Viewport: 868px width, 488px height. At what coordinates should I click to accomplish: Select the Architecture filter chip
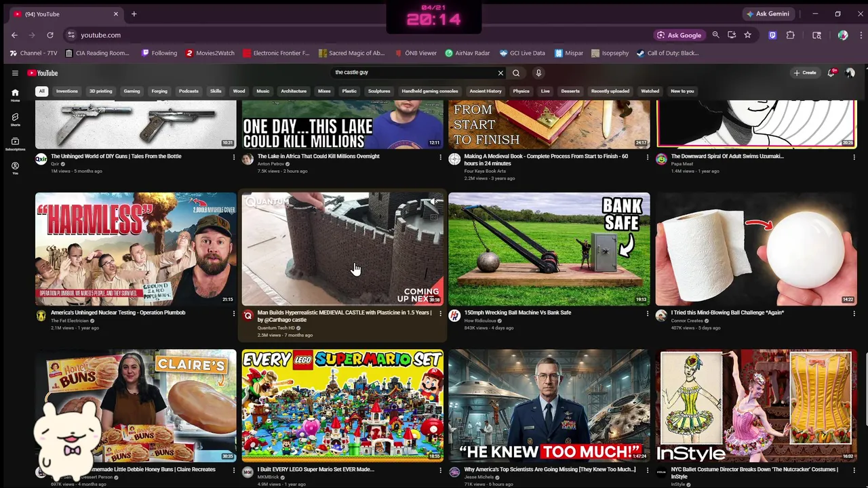(294, 91)
